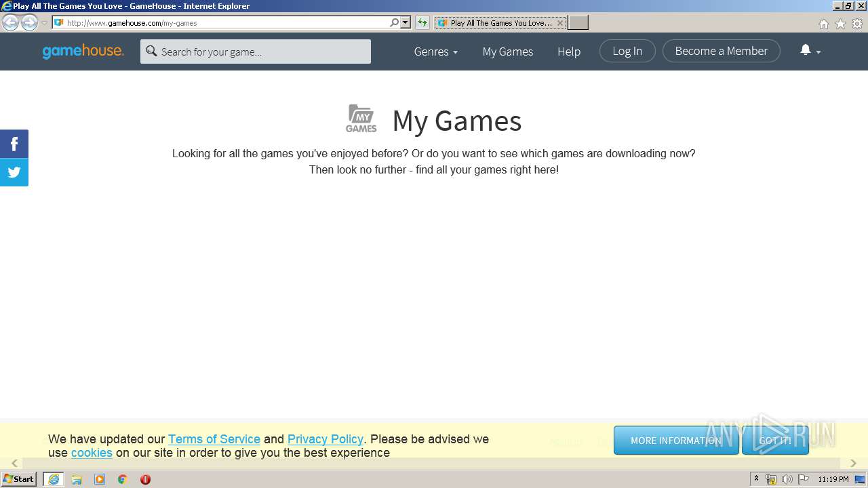Share on Twitter via sidebar icon
The height and width of the screenshot is (488, 868).
(14, 172)
